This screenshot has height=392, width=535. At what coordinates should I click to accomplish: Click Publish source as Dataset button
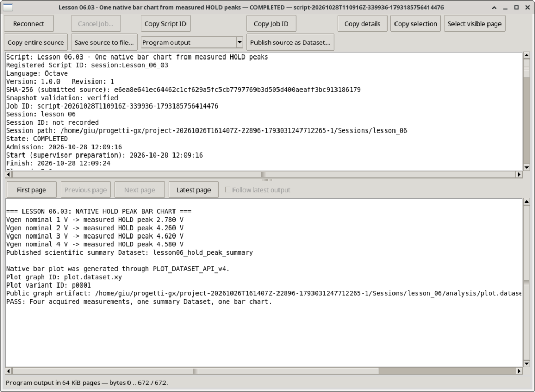point(290,43)
